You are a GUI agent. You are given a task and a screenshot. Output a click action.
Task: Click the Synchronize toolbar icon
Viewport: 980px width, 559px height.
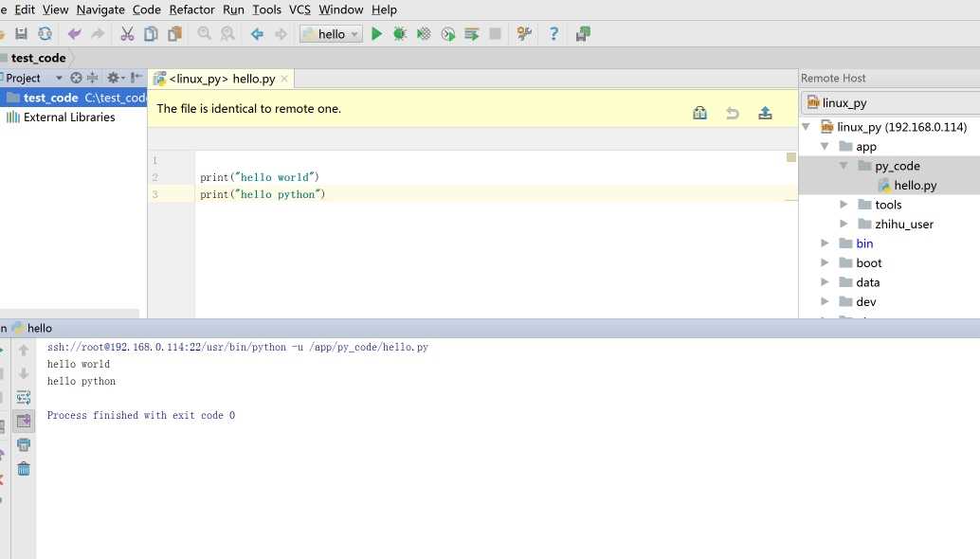[45, 34]
